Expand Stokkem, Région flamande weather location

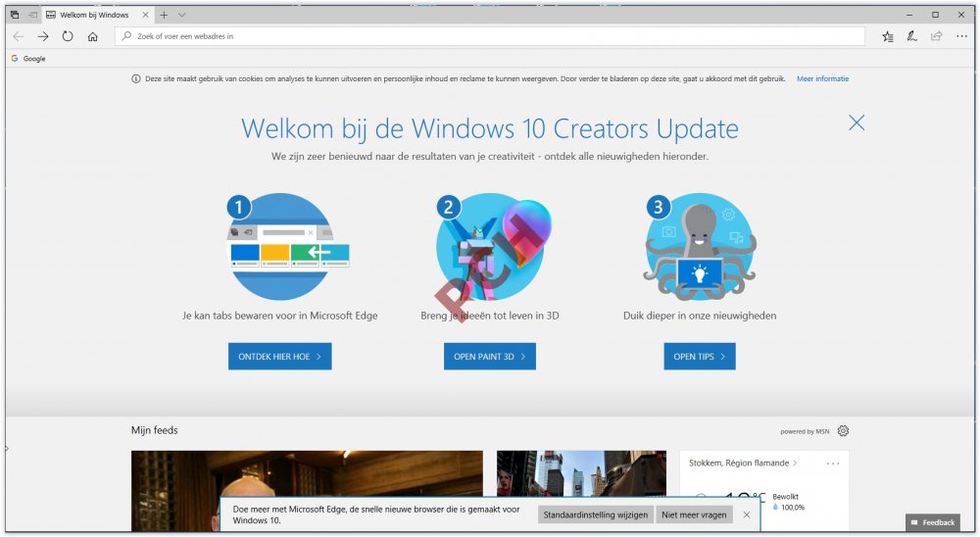pos(743,464)
